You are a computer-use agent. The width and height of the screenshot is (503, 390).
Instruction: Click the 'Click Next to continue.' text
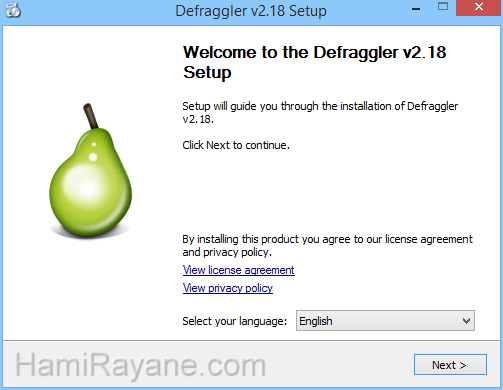tap(236, 145)
